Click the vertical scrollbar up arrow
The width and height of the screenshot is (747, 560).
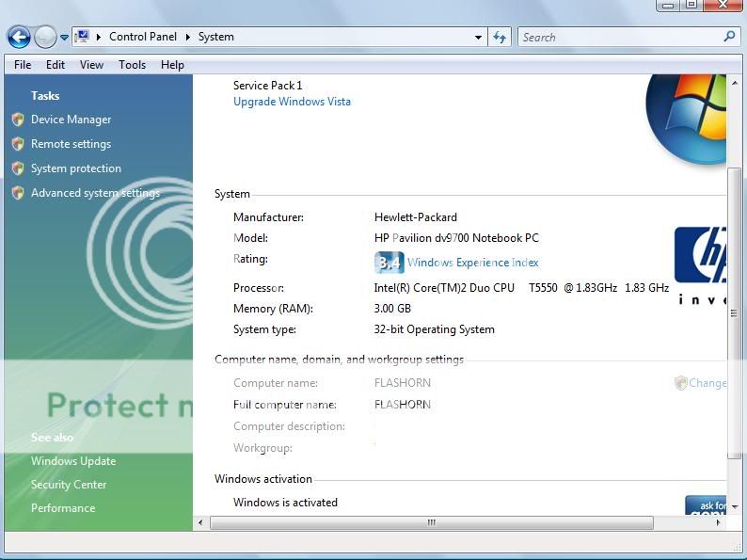734,83
